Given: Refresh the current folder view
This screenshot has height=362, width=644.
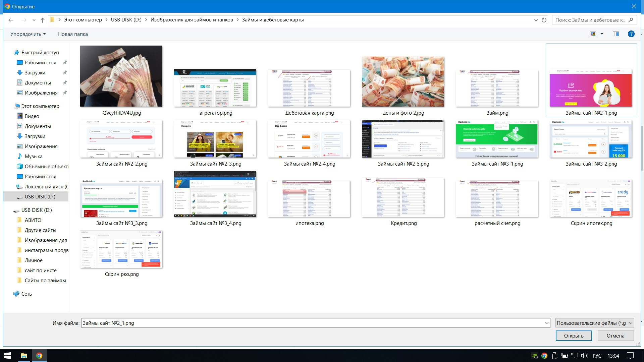Looking at the screenshot, I should coord(544,20).
